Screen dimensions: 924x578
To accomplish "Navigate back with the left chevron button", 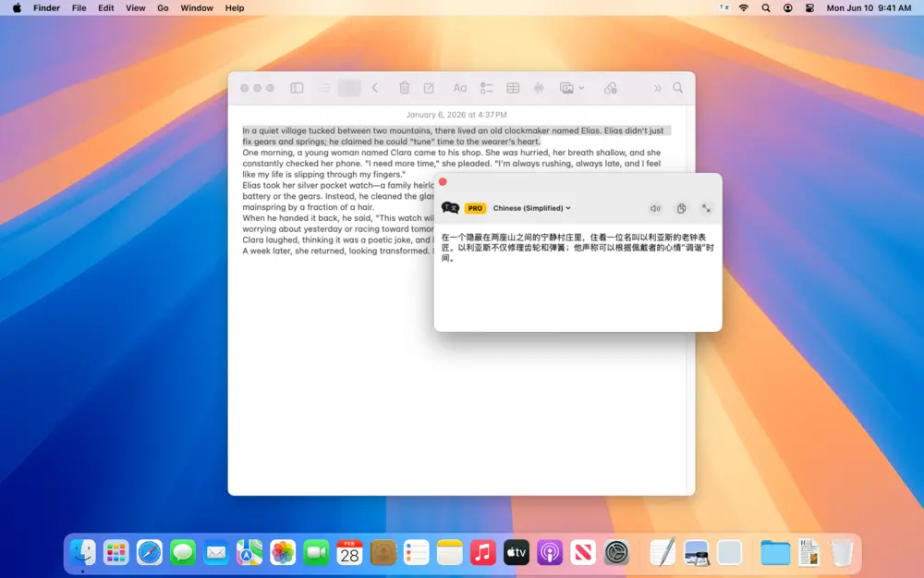I will coord(375,87).
